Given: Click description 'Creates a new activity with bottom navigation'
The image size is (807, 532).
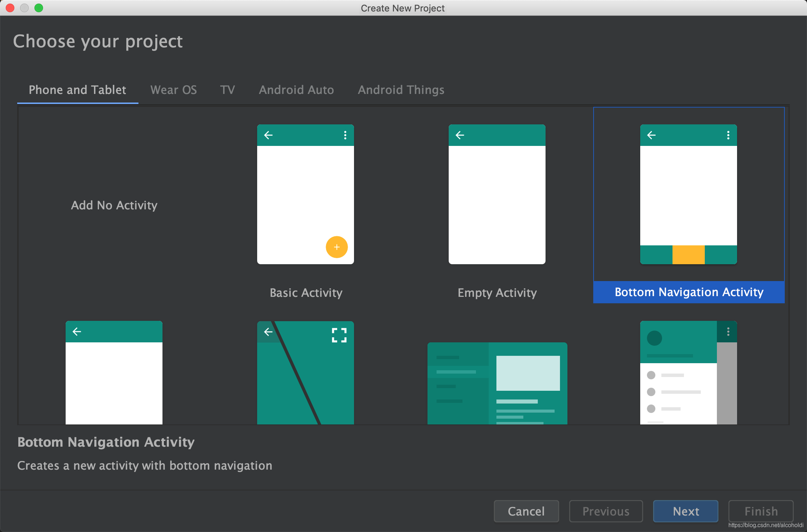Looking at the screenshot, I should [145, 465].
